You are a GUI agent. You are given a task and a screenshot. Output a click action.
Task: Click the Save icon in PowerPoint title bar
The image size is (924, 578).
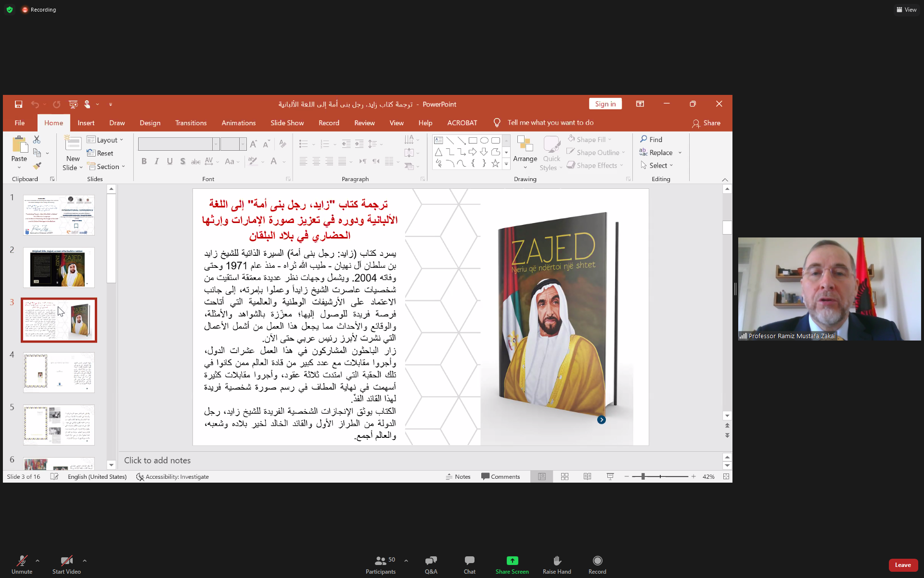pos(18,104)
